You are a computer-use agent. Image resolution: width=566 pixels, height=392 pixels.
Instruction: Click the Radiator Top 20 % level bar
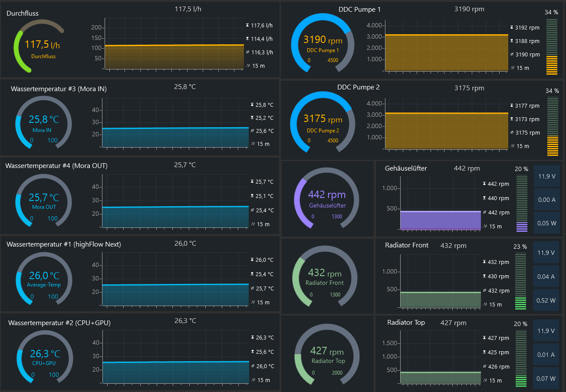[521, 358]
